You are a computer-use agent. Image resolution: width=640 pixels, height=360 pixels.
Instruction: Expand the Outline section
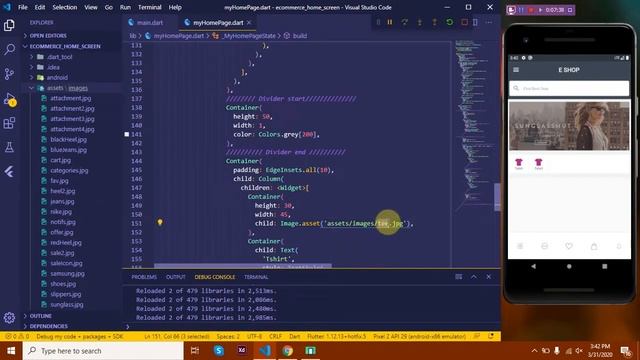coord(40,316)
